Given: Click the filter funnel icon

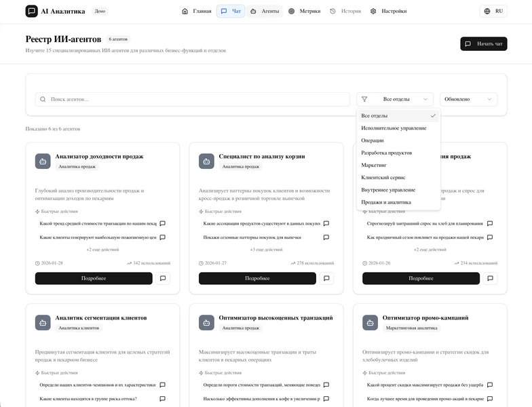Looking at the screenshot, I should (364, 99).
